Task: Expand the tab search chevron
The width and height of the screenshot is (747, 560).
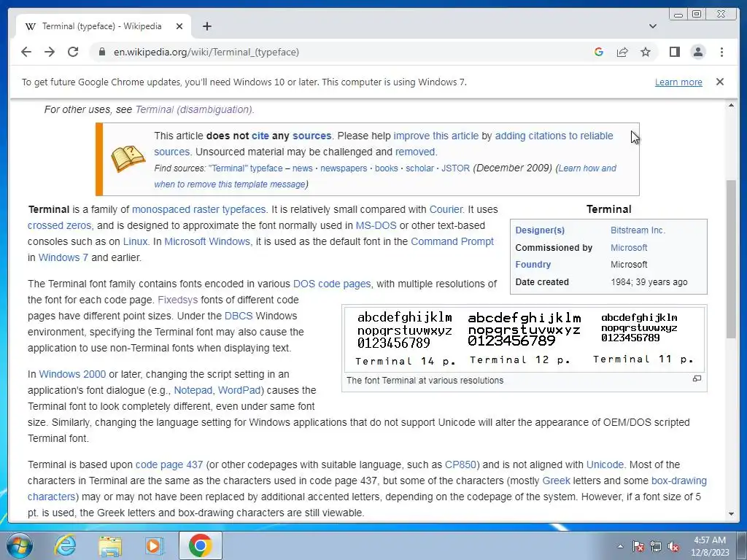Action: pos(653,26)
